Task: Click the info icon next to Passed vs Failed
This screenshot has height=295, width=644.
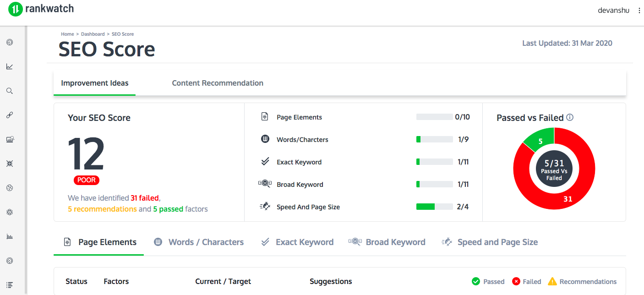Action: coord(570,117)
